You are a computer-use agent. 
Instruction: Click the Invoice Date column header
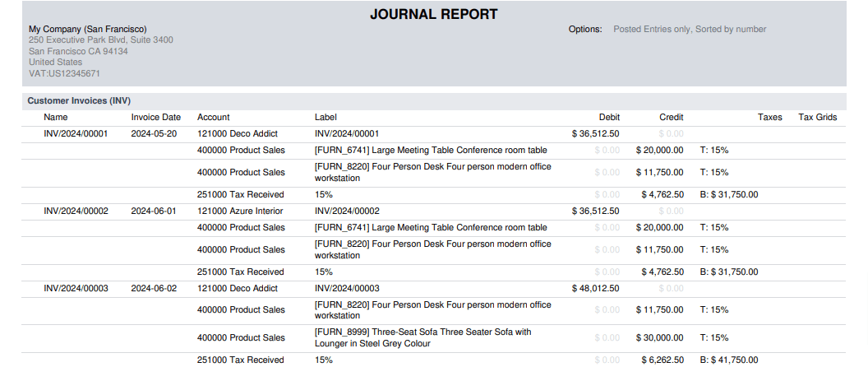[156, 117]
